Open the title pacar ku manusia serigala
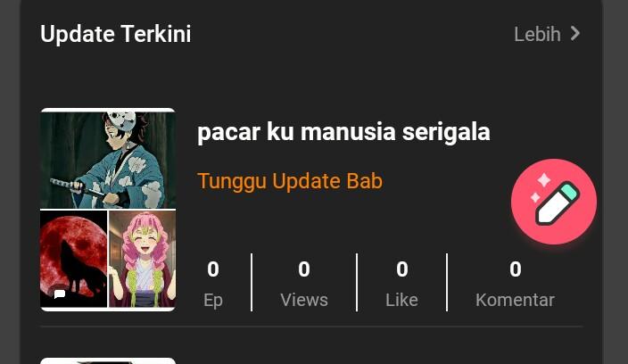The width and height of the screenshot is (628, 364). [x=343, y=132]
